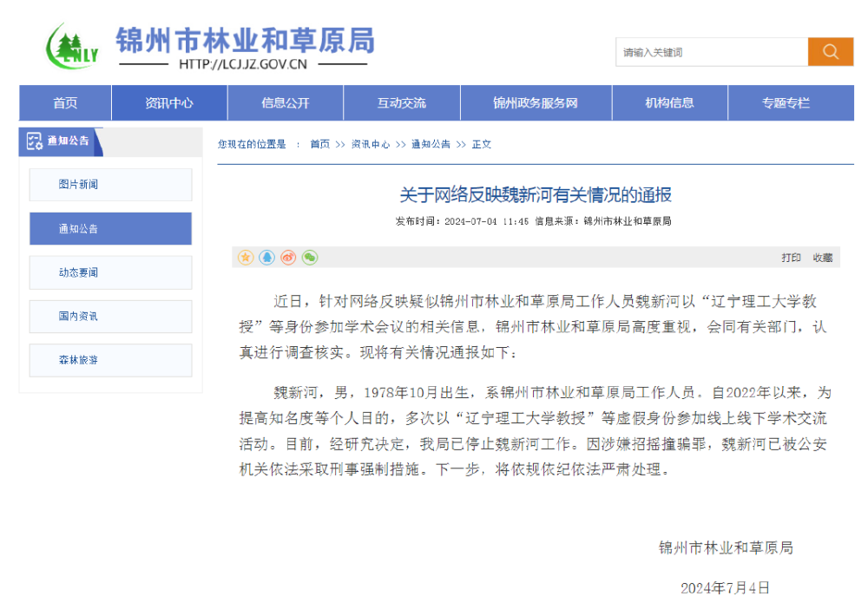Click the orange search magnifier button
The width and height of the screenshot is (868, 609).
831,52
